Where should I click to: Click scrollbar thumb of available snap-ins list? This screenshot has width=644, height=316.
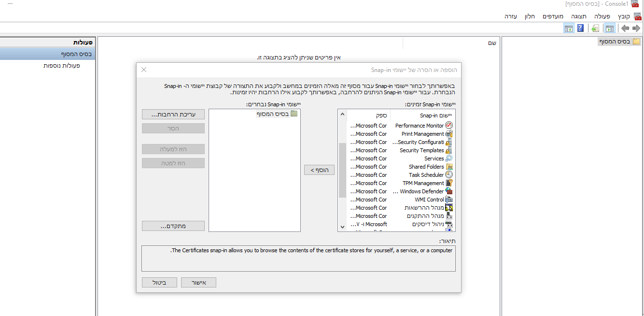343,170
